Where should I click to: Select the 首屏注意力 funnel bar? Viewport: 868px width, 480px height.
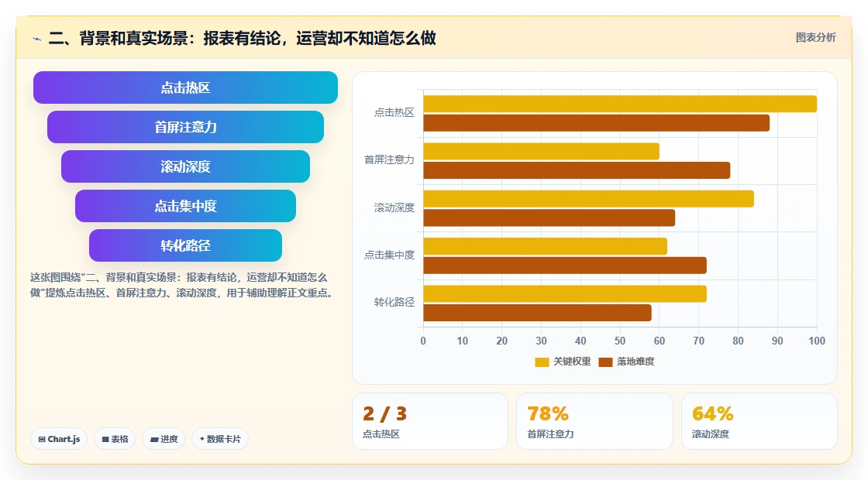[x=185, y=127]
